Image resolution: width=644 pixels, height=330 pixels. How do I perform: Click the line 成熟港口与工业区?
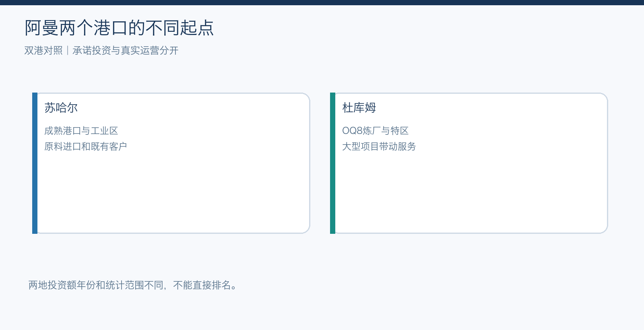point(81,131)
